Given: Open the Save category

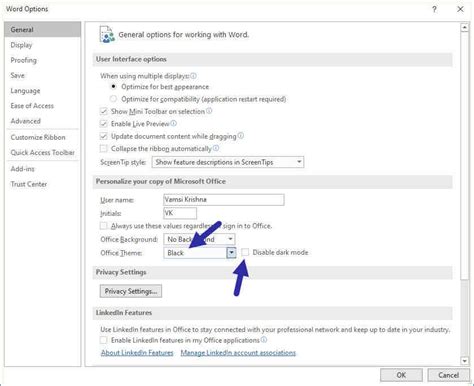Looking at the screenshot, I should (43, 75).
